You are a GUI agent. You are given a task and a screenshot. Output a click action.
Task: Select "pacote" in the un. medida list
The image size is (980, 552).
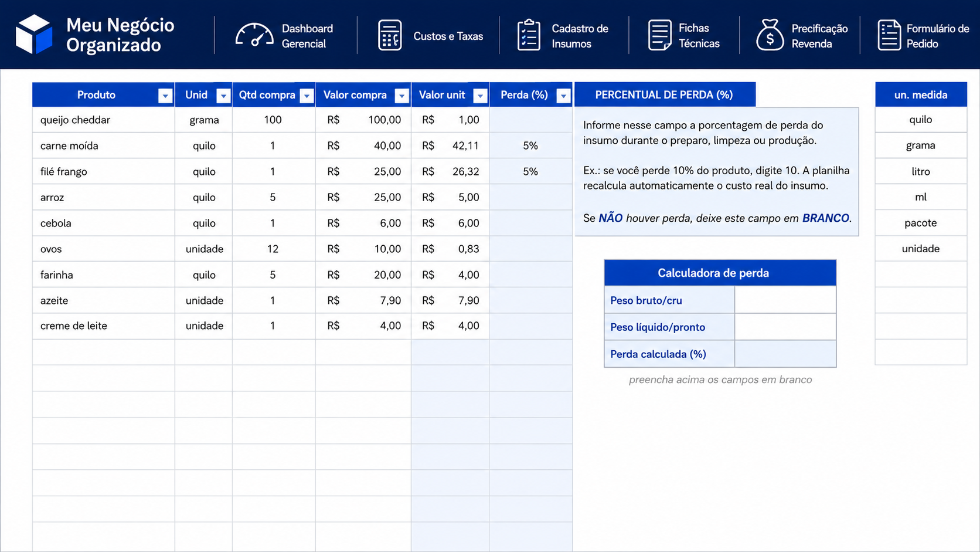click(x=921, y=223)
